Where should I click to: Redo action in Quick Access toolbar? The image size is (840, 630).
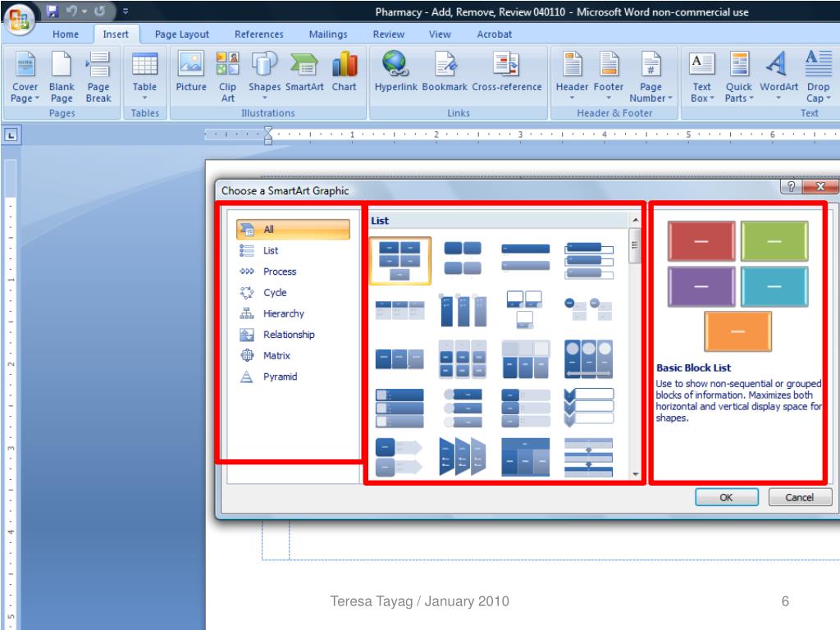point(99,11)
